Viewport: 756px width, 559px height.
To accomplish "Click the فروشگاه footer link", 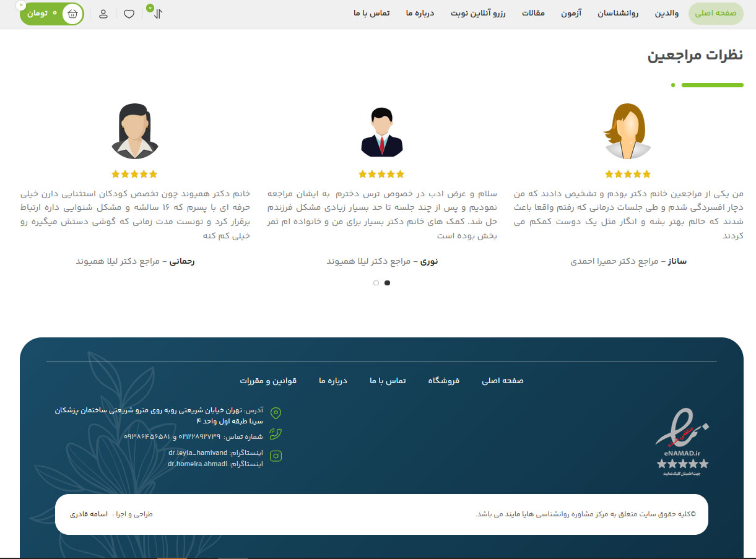I will point(443,381).
